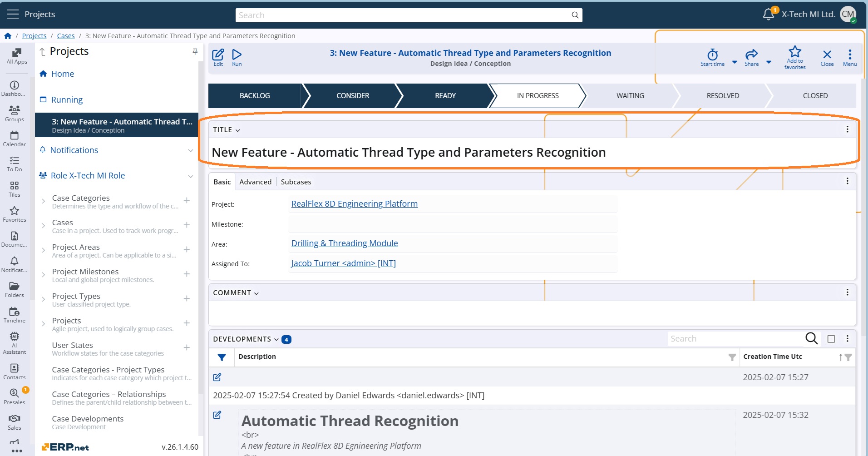
Task: Open the hamburger navigation menu
Action: pos(13,14)
